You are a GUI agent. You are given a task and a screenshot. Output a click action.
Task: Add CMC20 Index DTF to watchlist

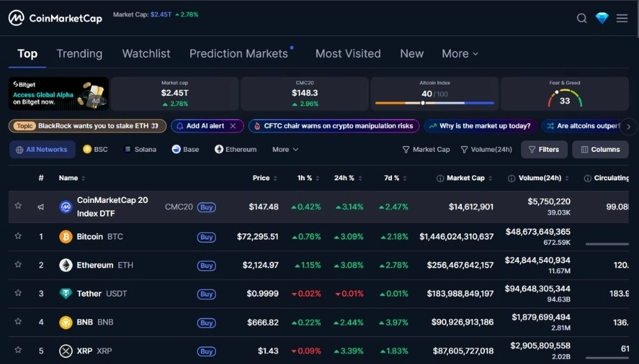click(18, 206)
